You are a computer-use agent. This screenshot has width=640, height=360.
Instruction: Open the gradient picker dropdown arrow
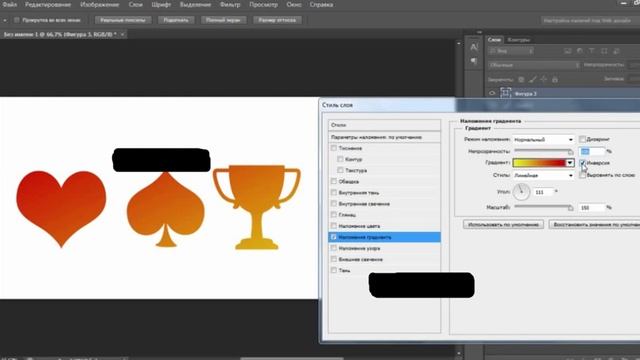click(570, 163)
